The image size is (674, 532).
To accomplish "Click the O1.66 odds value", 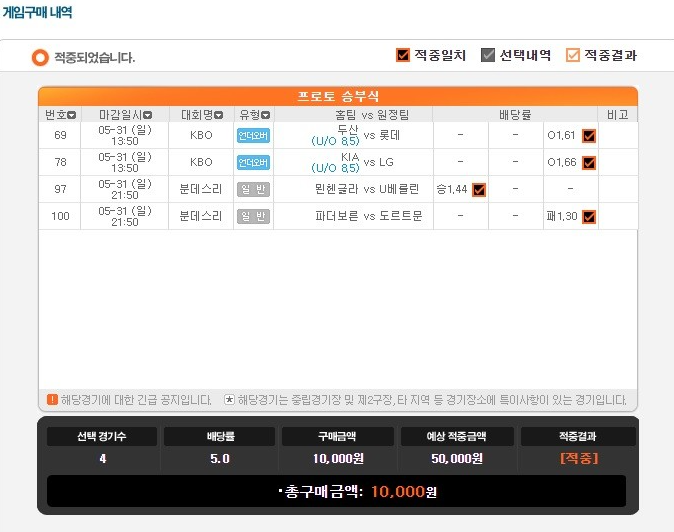I will (561, 162).
